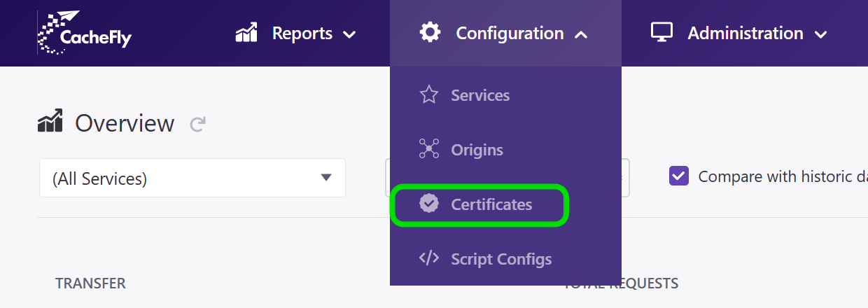Click the chart icon beside Overview heading

tap(50, 121)
